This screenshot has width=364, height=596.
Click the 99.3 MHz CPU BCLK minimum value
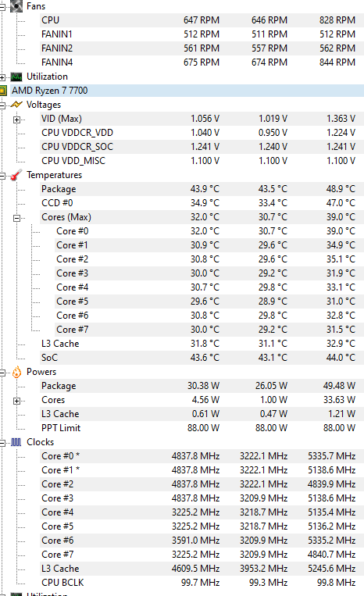(268, 583)
